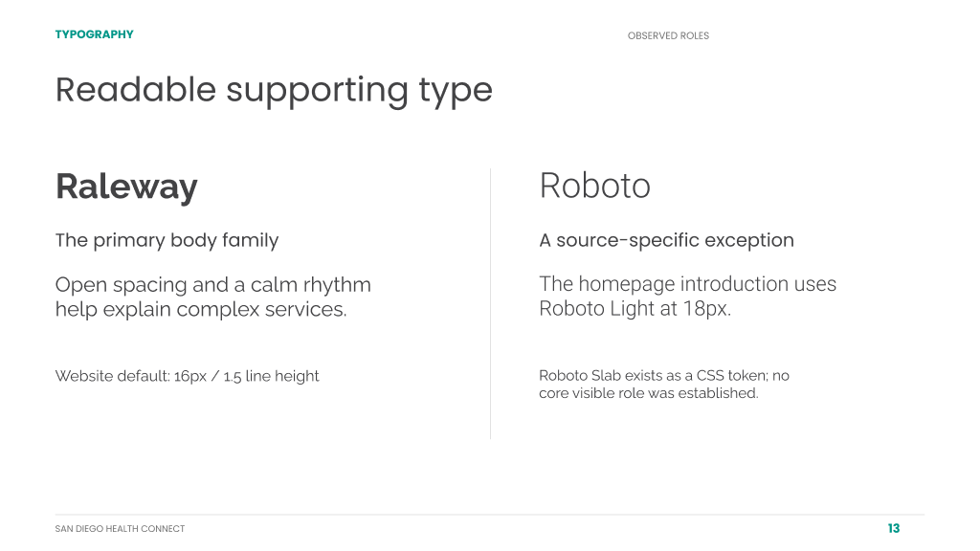Image resolution: width=980 pixels, height=551 pixels.
Task: Click the help explain complex services line
Action: [201, 309]
